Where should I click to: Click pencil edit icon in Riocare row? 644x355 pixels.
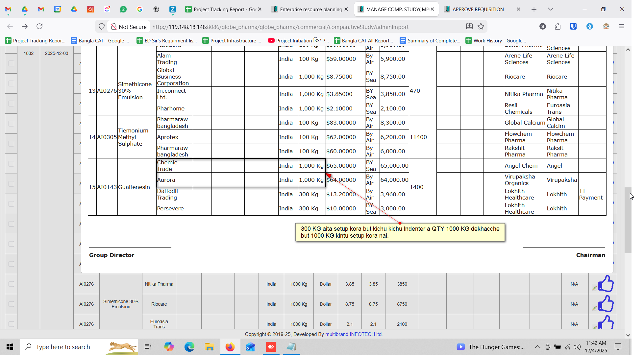594,308
